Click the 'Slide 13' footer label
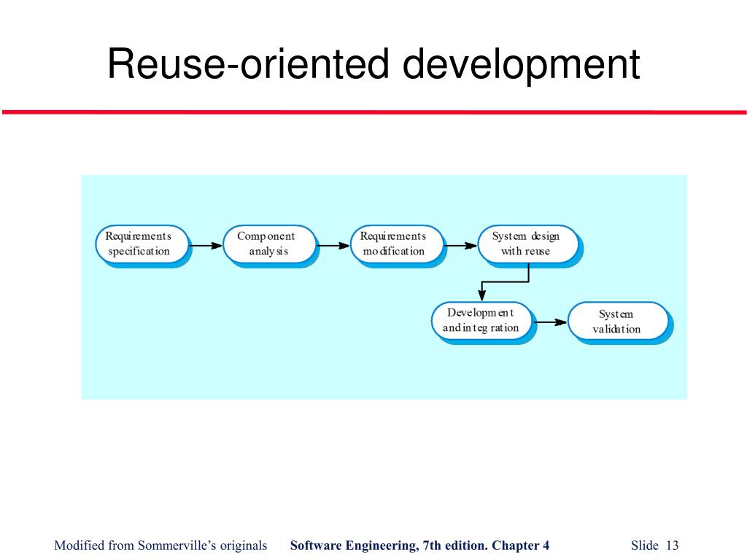Image resolution: width=747 pixels, height=560 pixels. pyautogui.click(x=654, y=545)
